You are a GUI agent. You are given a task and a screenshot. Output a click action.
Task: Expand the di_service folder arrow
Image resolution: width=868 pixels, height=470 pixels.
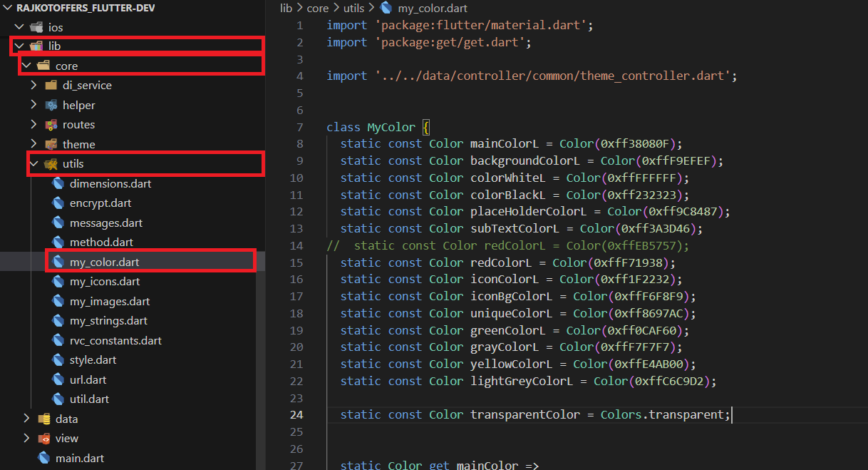pos(33,85)
